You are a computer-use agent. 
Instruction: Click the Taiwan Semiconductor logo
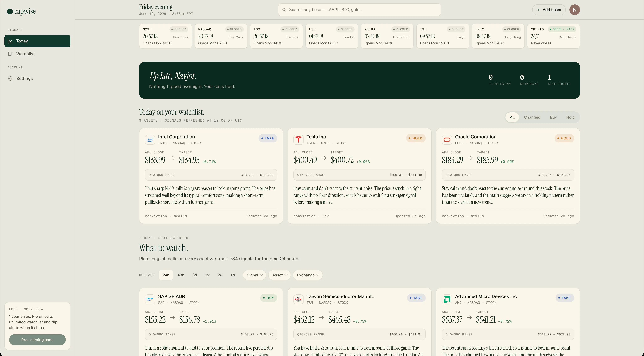[298, 299]
